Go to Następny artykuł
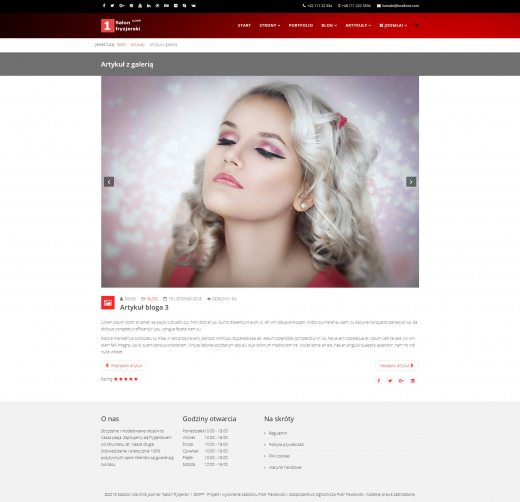520x502 pixels. point(397,366)
